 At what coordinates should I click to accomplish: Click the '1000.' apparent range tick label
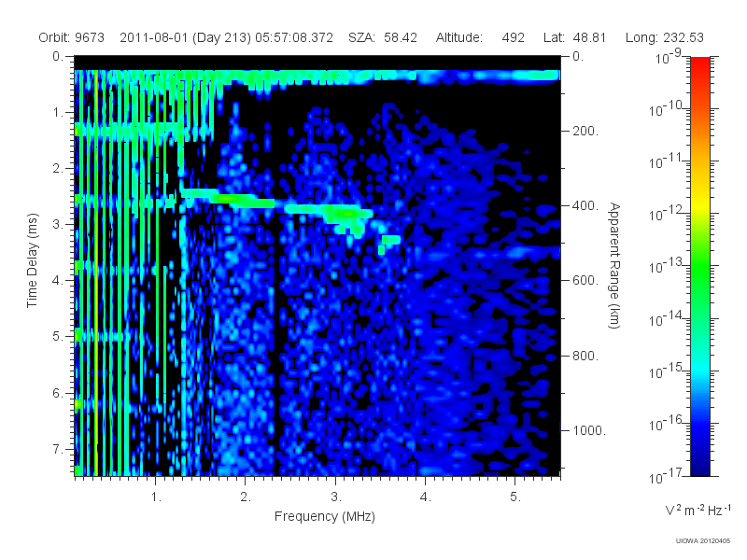pos(589,430)
